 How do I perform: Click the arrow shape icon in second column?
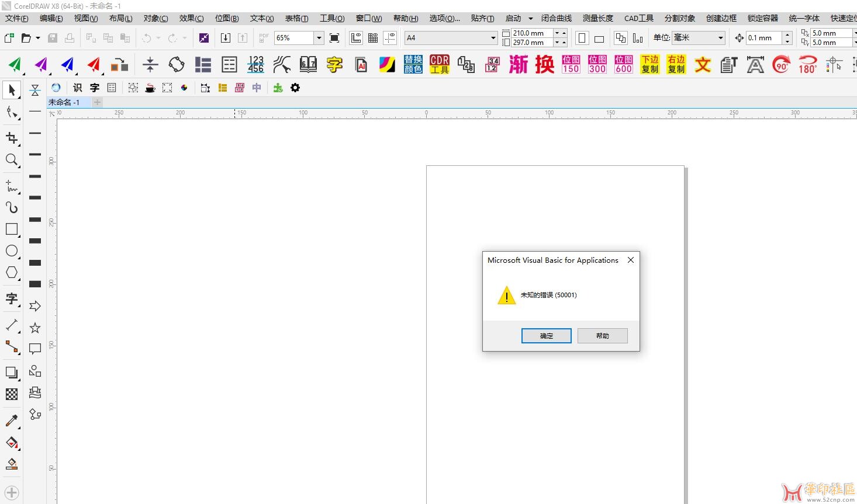tap(35, 306)
